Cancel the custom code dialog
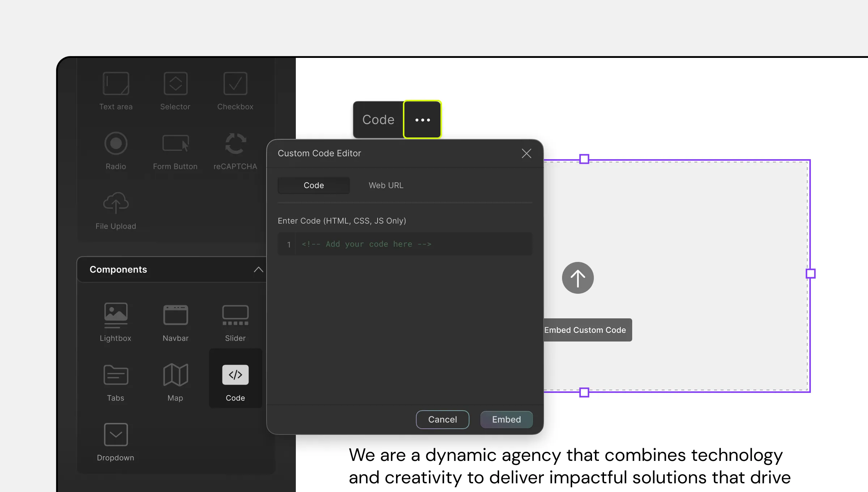Image resolution: width=868 pixels, height=492 pixels. 442,419
